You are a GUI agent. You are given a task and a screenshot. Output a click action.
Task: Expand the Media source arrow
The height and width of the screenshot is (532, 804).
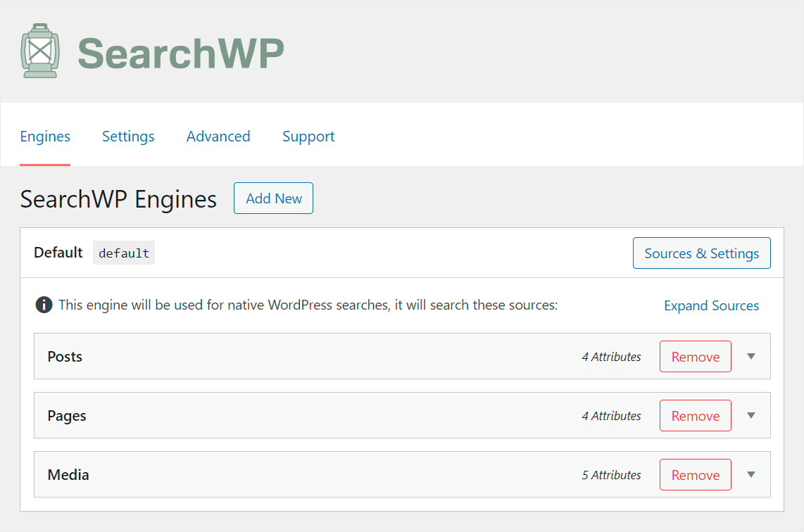[751, 474]
